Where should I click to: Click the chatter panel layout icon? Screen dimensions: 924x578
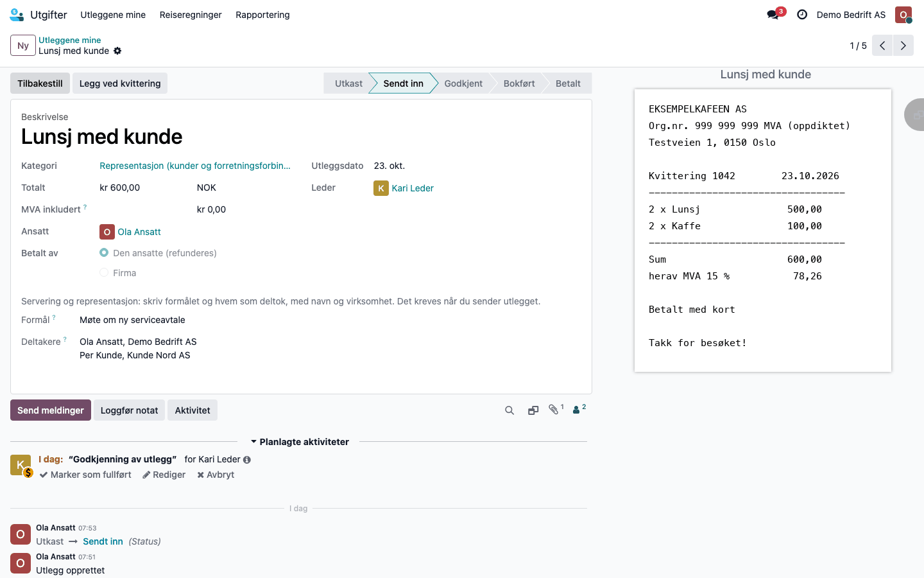533,410
